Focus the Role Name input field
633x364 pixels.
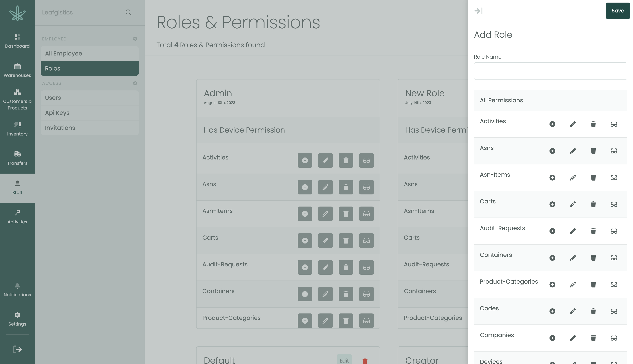(x=550, y=71)
